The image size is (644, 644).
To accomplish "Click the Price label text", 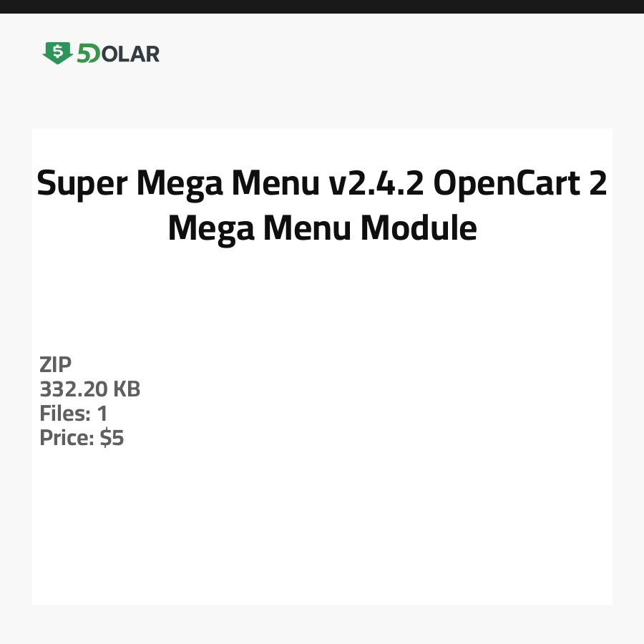I will pos(67,438).
